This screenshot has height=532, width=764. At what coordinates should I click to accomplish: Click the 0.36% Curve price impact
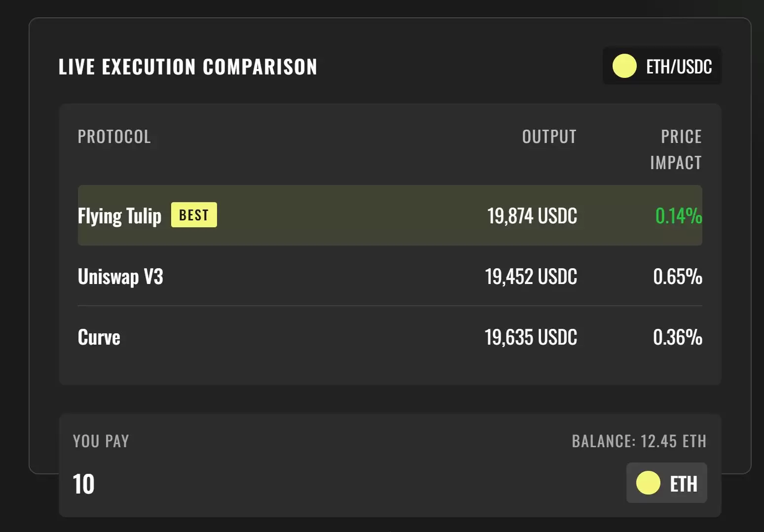678,337
